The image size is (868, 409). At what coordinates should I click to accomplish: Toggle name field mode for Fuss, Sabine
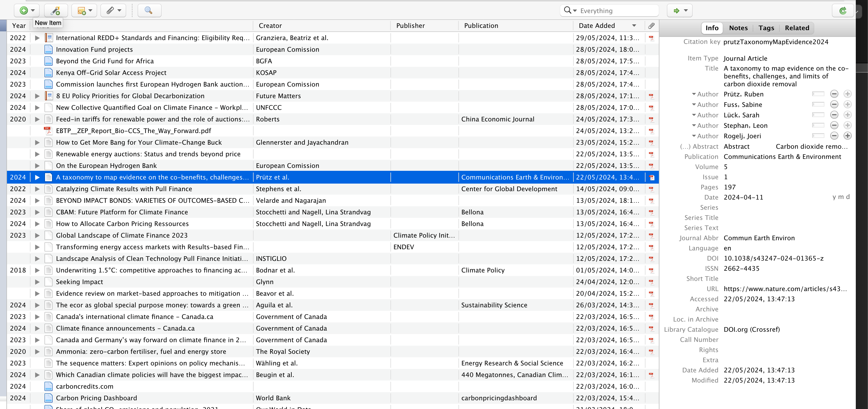(818, 105)
